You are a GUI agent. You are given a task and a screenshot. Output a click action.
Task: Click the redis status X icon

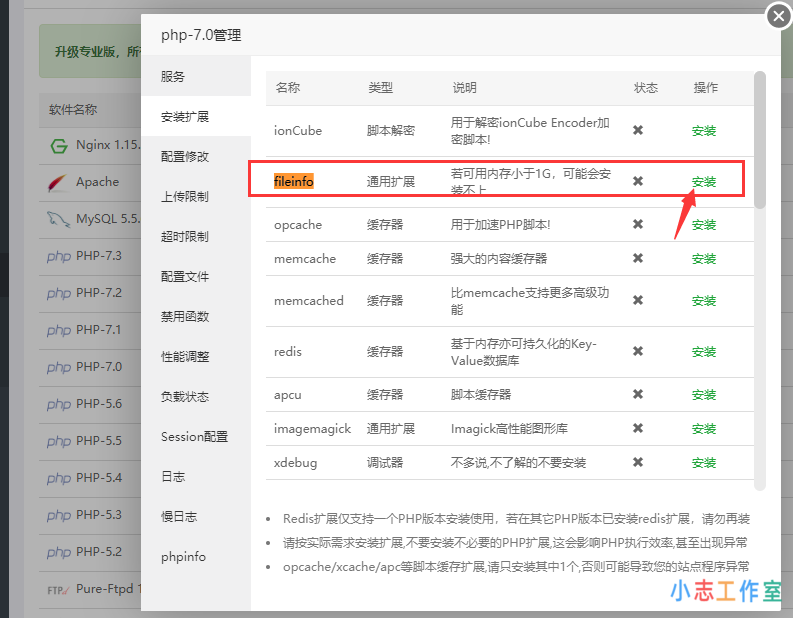(x=638, y=351)
